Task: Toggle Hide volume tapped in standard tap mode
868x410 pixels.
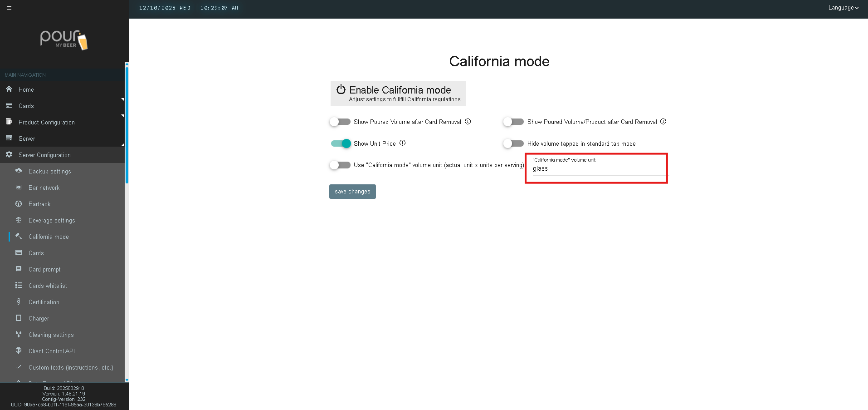Action: (x=513, y=143)
